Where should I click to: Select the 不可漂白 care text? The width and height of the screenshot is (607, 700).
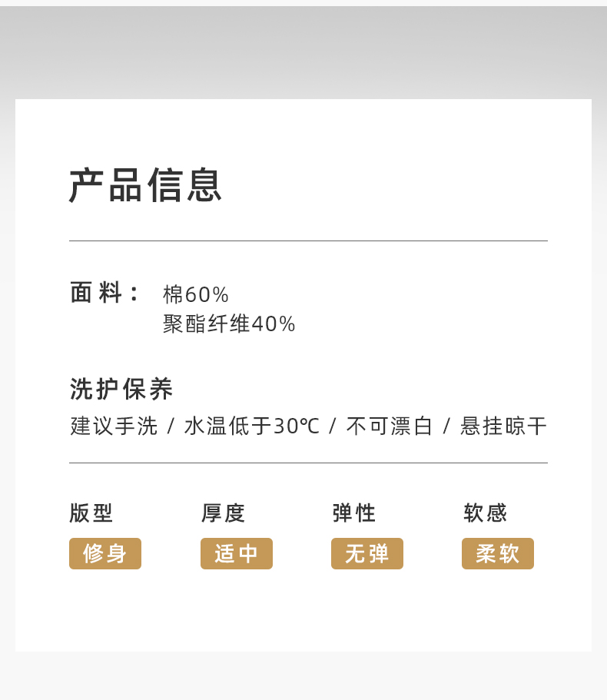[390, 426]
